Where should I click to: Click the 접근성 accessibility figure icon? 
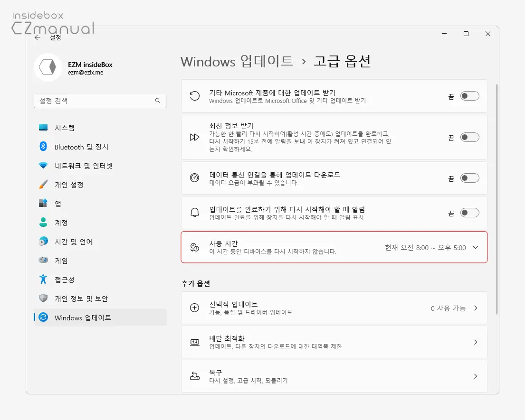(x=43, y=279)
